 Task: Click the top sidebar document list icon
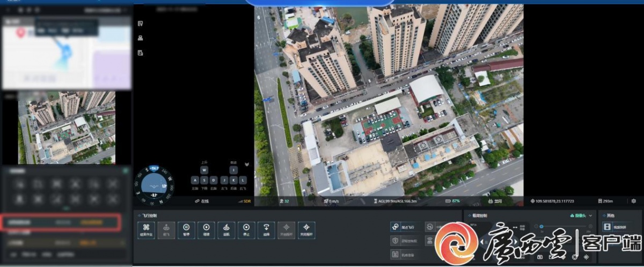click(x=140, y=24)
